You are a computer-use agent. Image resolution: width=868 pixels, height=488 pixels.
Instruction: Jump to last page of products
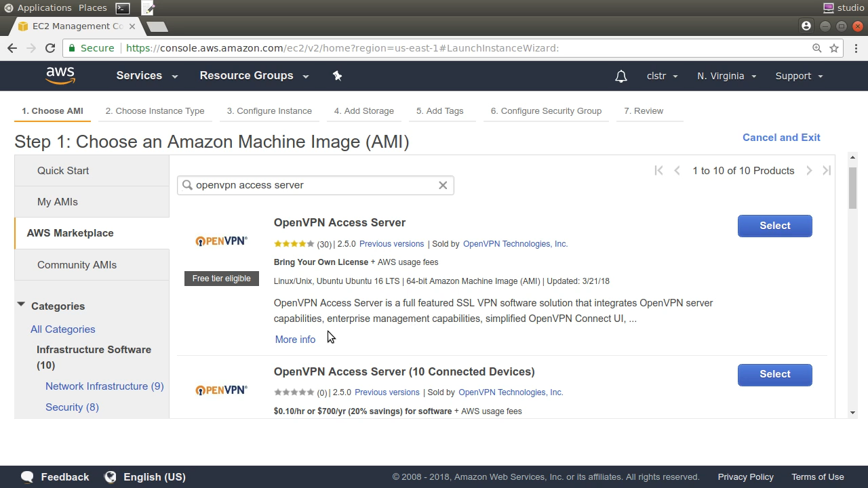click(827, 171)
